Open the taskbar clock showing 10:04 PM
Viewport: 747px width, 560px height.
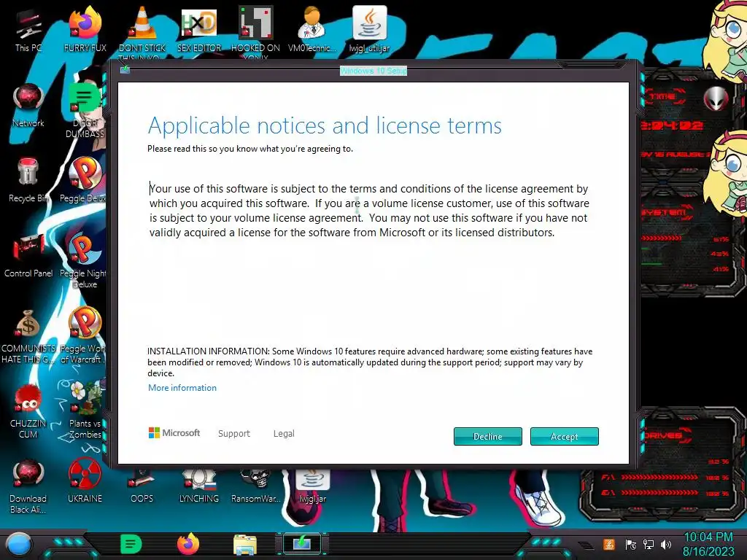coord(709,544)
